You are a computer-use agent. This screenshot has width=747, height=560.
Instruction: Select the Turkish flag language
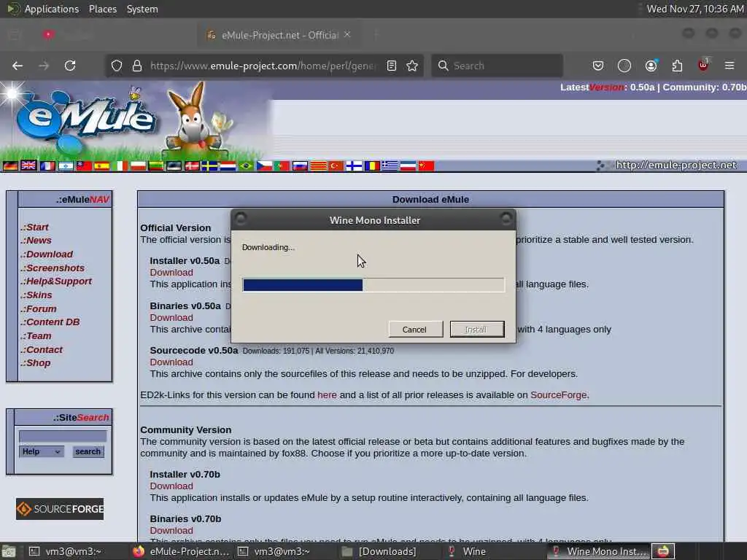tap(336, 166)
